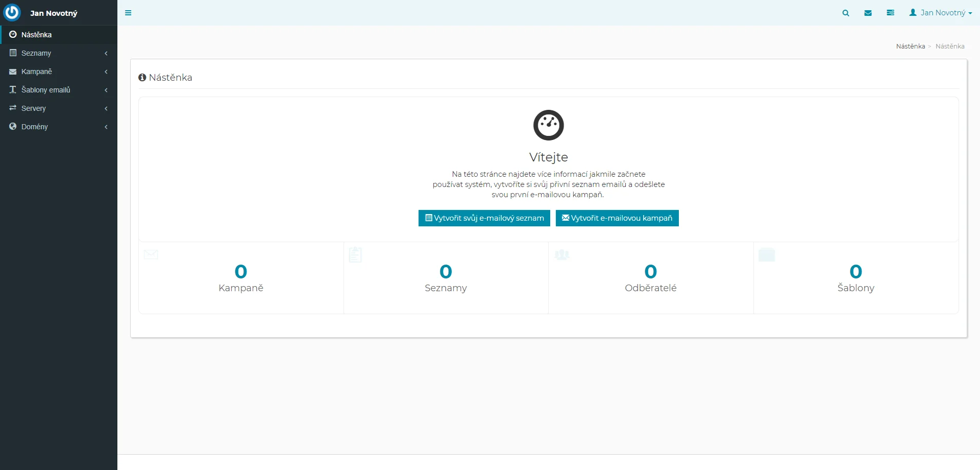Click the list icon beside user menu
The image size is (980, 470).
point(890,13)
